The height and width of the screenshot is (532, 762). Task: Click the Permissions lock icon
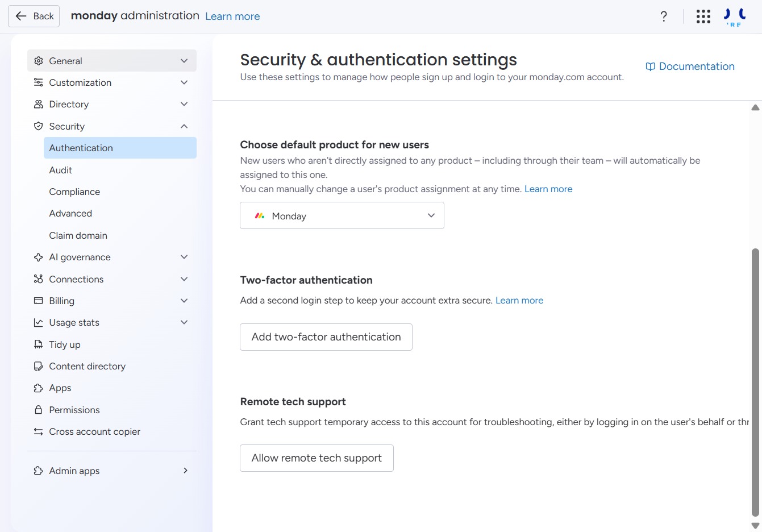tap(39, 410)
